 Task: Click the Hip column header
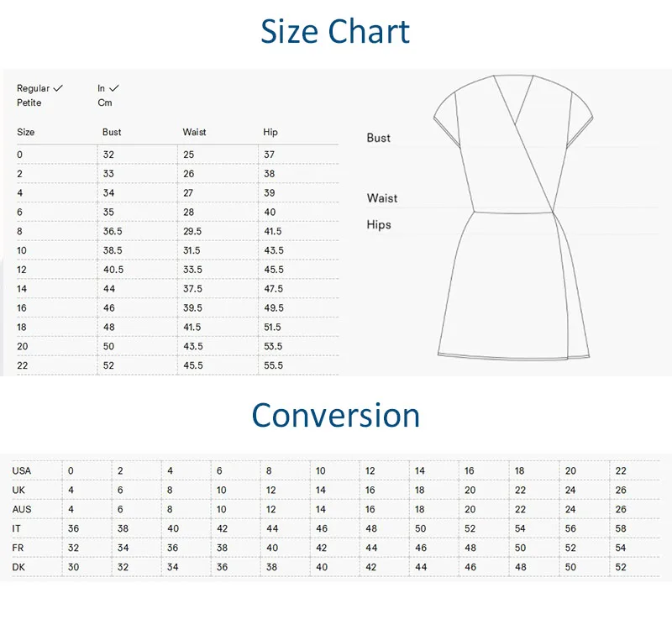click(x=270, y=132)
